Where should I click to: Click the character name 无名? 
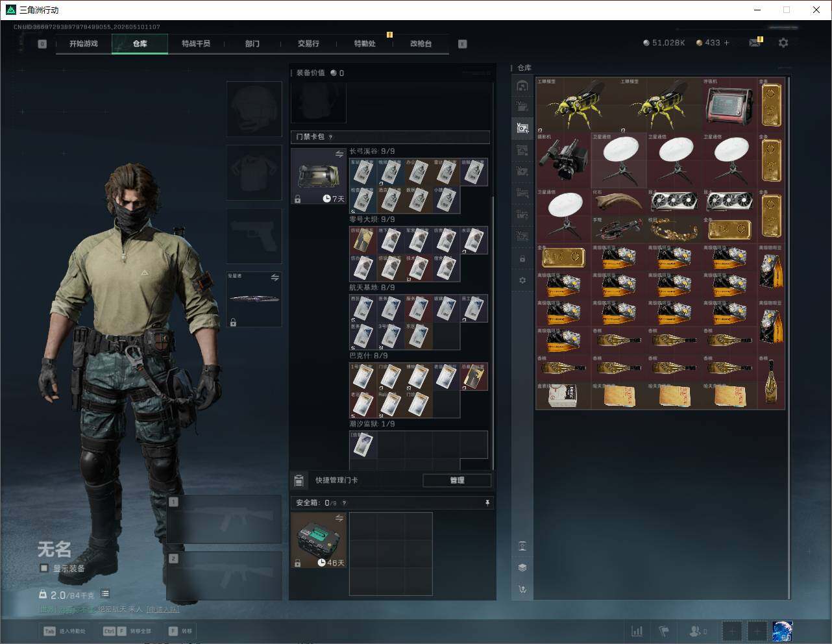click(54, 549)
